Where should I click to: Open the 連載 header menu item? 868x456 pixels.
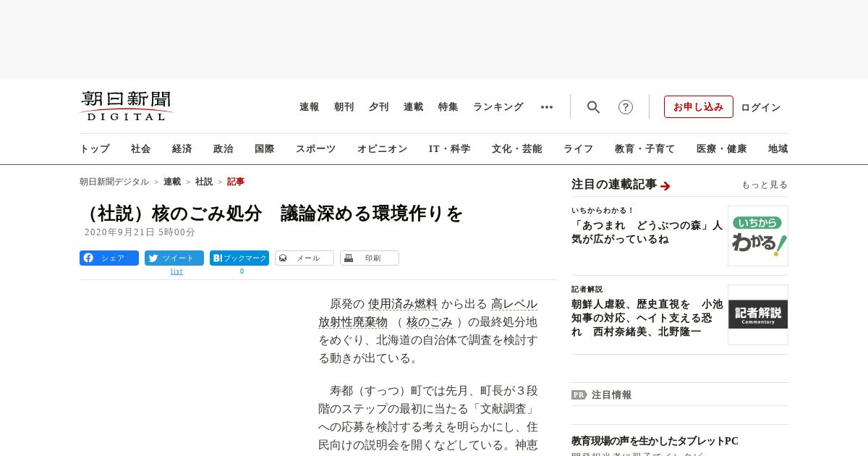tap(414, 107)
